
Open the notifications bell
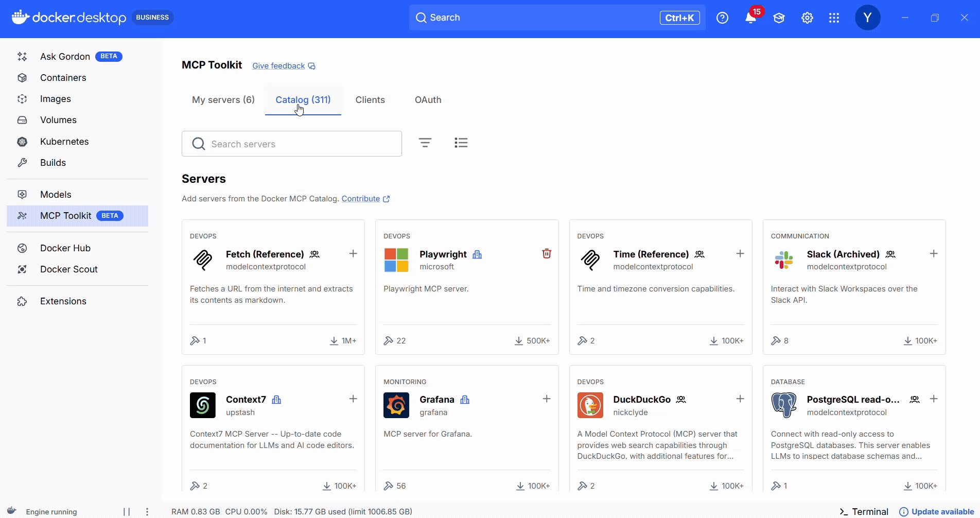click(750, 18)
